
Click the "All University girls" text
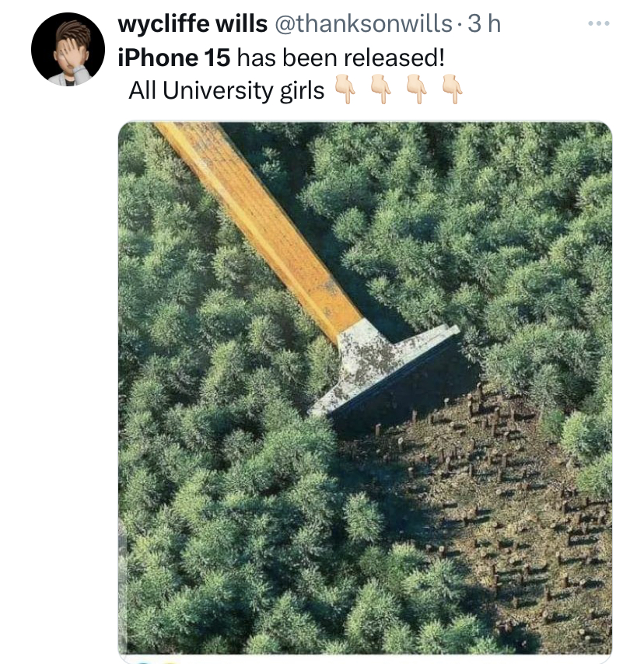click(x=226, y=91)
